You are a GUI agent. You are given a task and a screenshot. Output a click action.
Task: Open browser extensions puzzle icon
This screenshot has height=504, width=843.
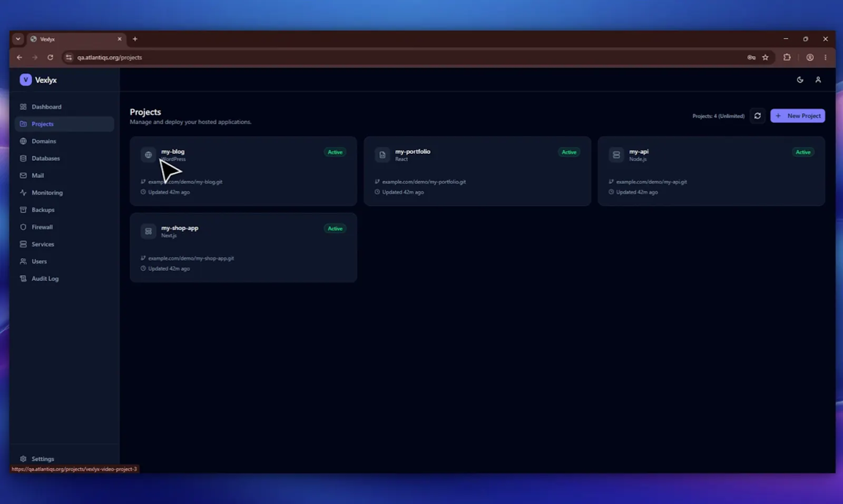(x=787, y=57)
